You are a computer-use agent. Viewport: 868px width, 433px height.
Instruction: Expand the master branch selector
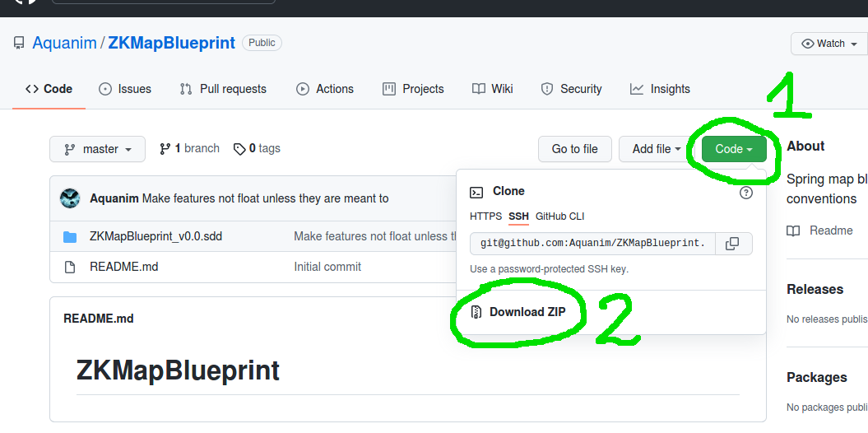point(97,149)
